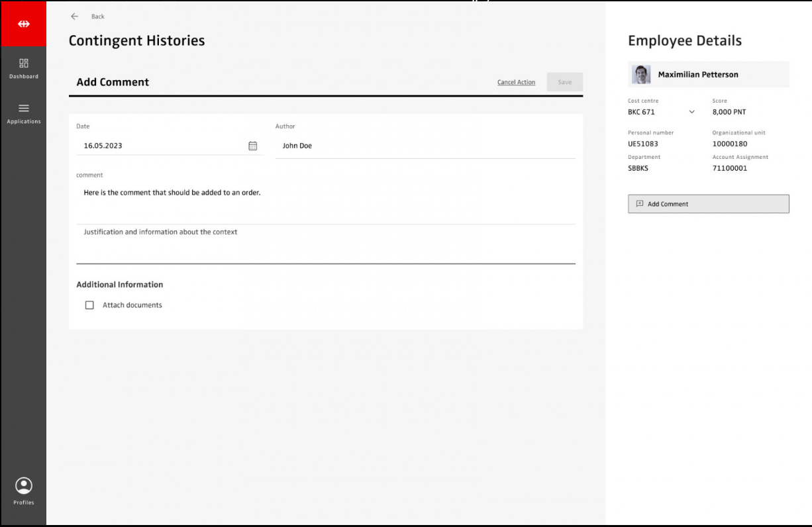Enable the Attach documents checkbox
The width and height of the screenshot is (812, 527).
(x=89, y=305)
